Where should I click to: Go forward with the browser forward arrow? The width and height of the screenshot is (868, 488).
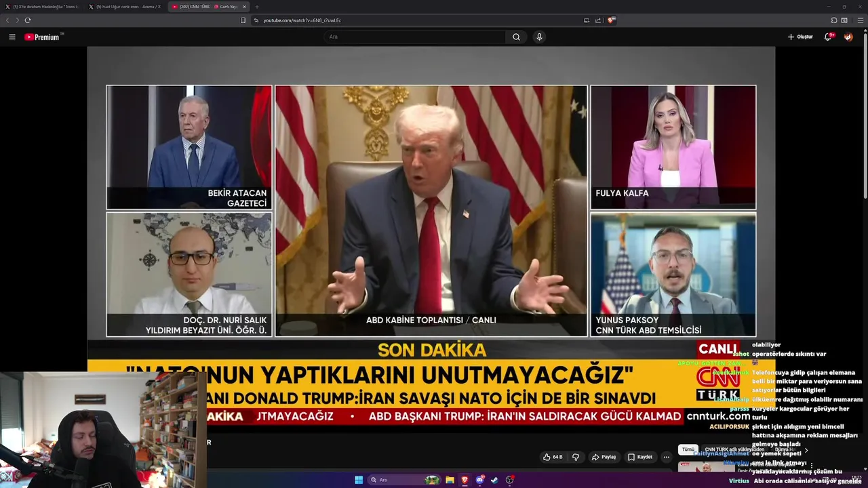pos(17,20)
